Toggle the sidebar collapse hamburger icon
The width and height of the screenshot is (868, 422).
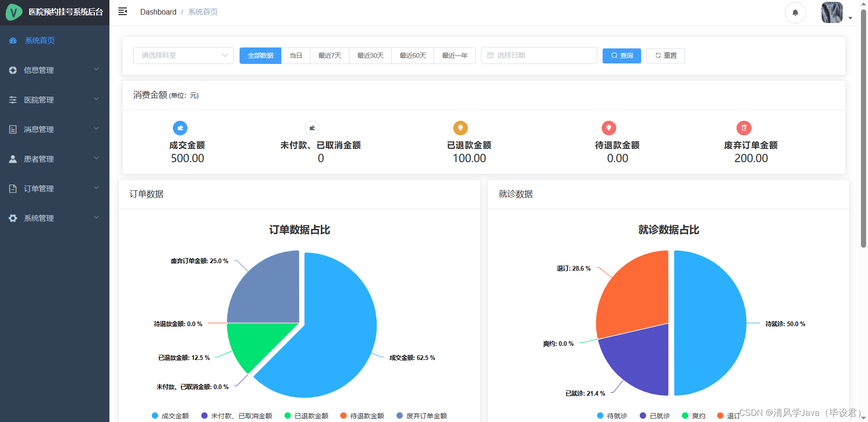click(x=123, y=12)
